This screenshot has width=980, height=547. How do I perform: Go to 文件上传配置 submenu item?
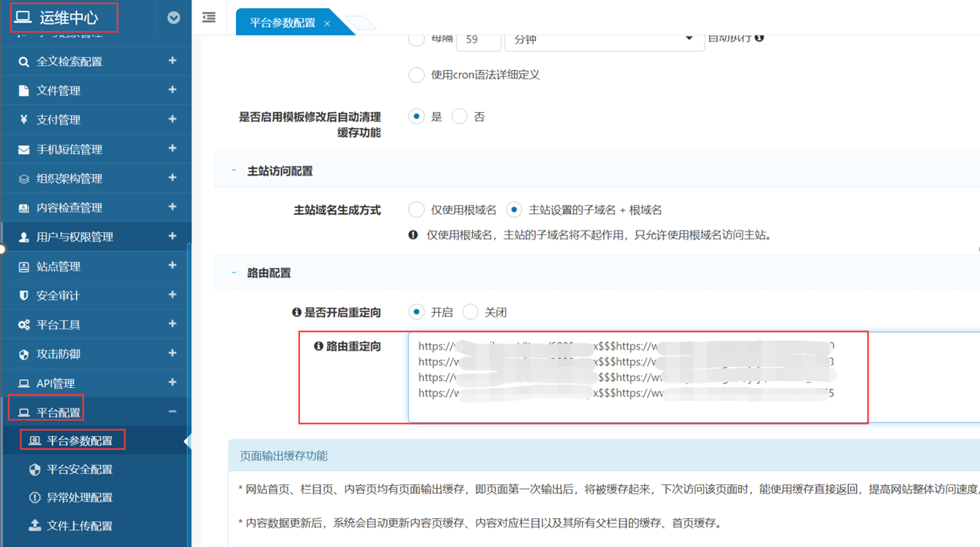[x=79, y=526]
